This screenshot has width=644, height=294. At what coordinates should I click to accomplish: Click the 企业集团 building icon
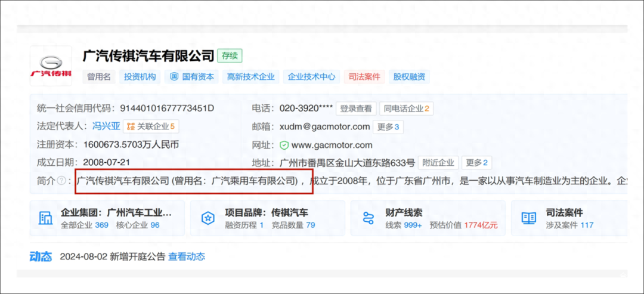(45, 218)
